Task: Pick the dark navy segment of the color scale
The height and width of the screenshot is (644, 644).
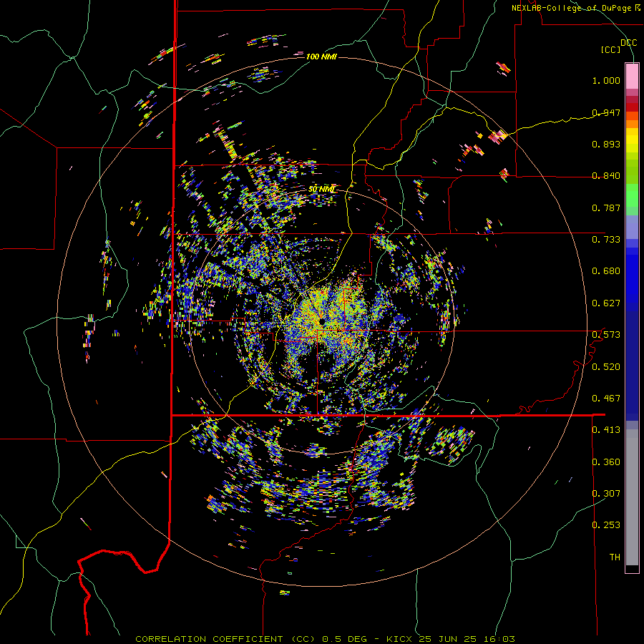Action: 632,361
